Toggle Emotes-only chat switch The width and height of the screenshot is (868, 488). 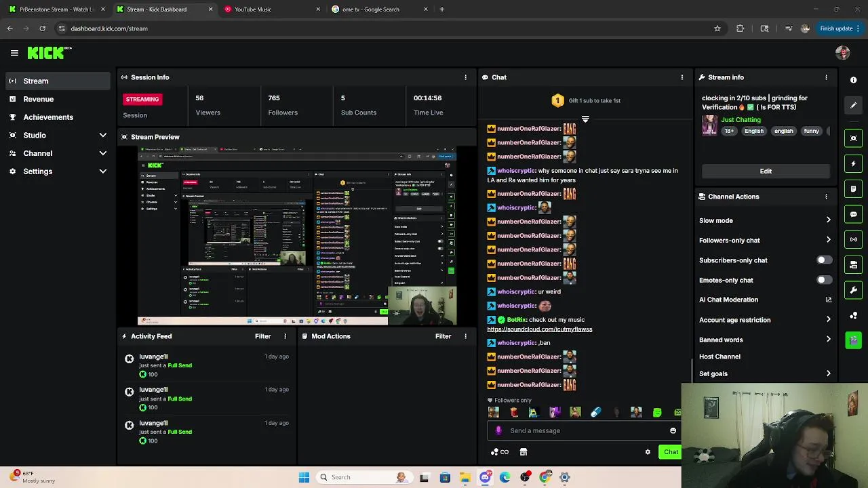[x=824, y=280]
